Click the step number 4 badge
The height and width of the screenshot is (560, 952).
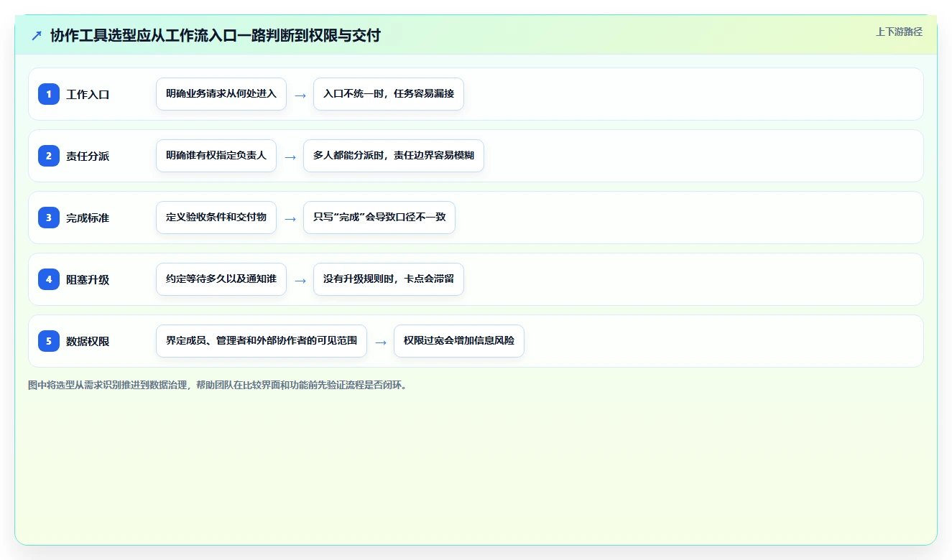click(x=49, y=279)
